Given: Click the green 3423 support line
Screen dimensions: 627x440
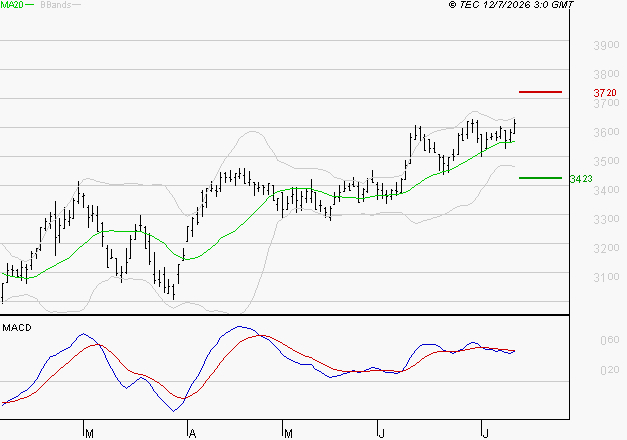Looking at the screenshot, I should tap(540, 178).
